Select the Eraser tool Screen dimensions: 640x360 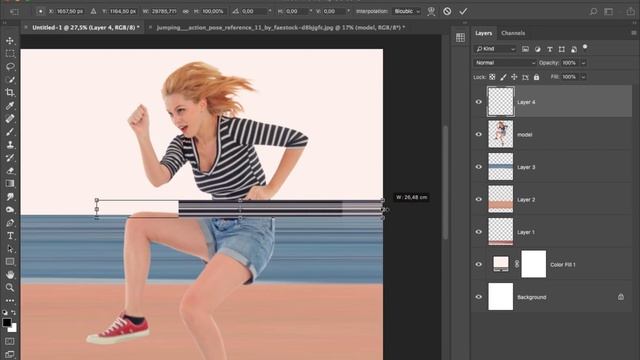(10, 171)
